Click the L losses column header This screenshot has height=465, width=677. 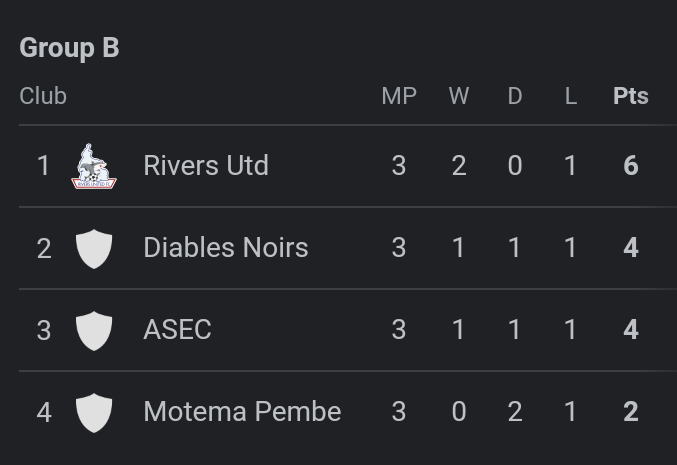(571, 96)
